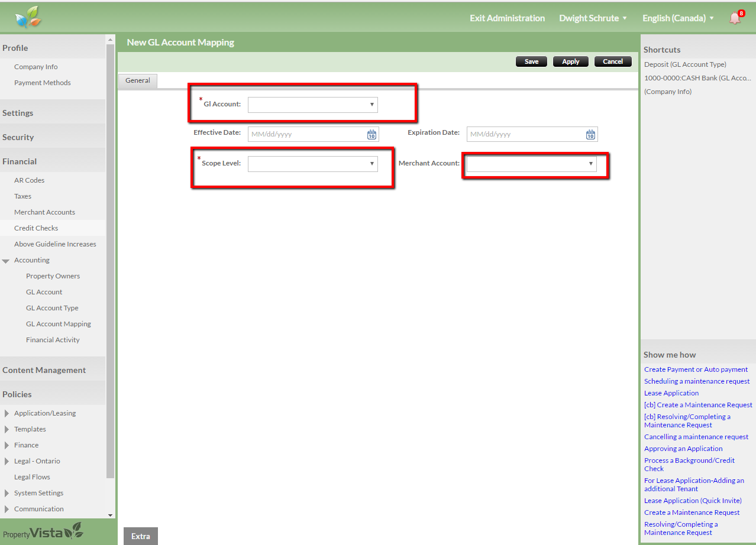Open the Dwight Schrute user menu
The width and height of the screenshot is (756, 545).
click(593, 18)
